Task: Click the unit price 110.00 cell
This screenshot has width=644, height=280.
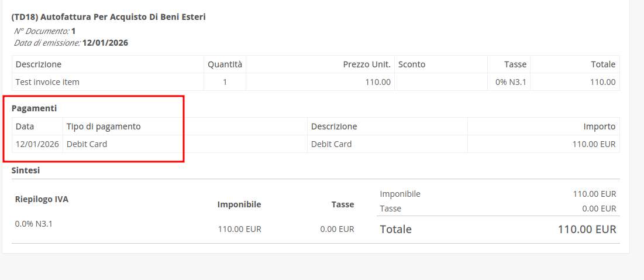Action: click(x=378, y=82)
